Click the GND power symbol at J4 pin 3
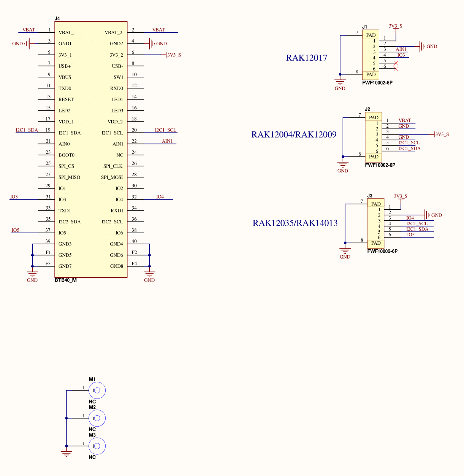 (27, 44)
